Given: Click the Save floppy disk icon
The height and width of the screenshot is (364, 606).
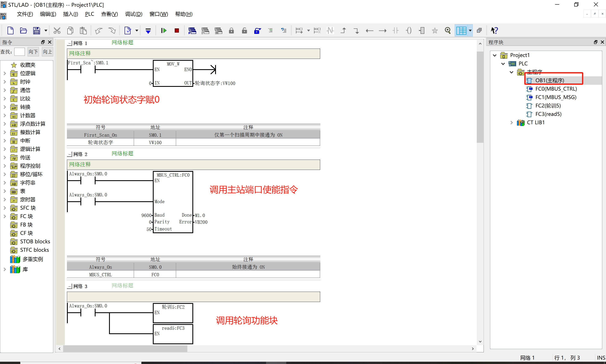Looking at the screenshot, I should [37, 31].
